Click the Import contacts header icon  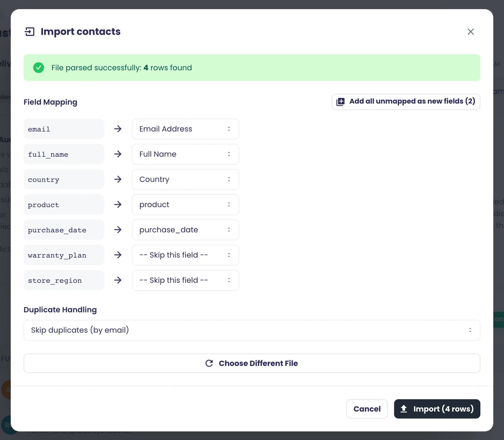tap(29, 32)
